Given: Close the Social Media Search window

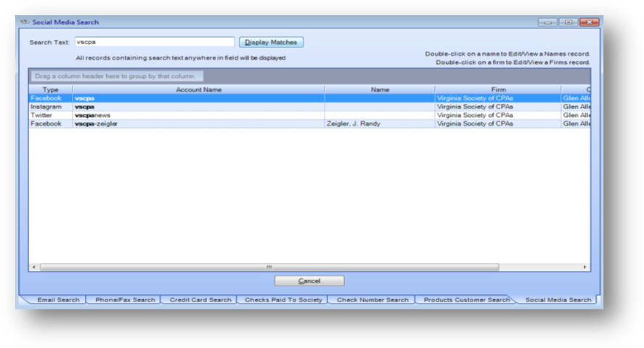Looking at the screenshot, I should click(590, 23).
